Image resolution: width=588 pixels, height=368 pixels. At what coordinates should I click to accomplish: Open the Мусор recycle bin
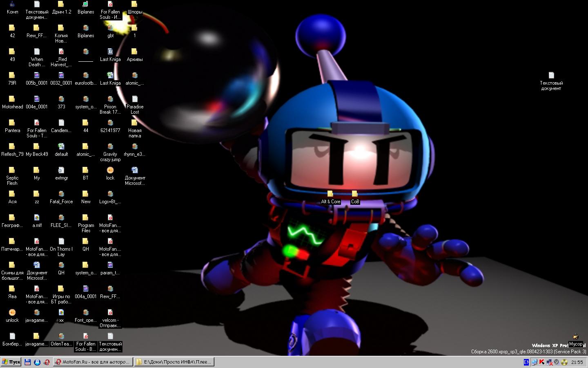pos(576,340)
